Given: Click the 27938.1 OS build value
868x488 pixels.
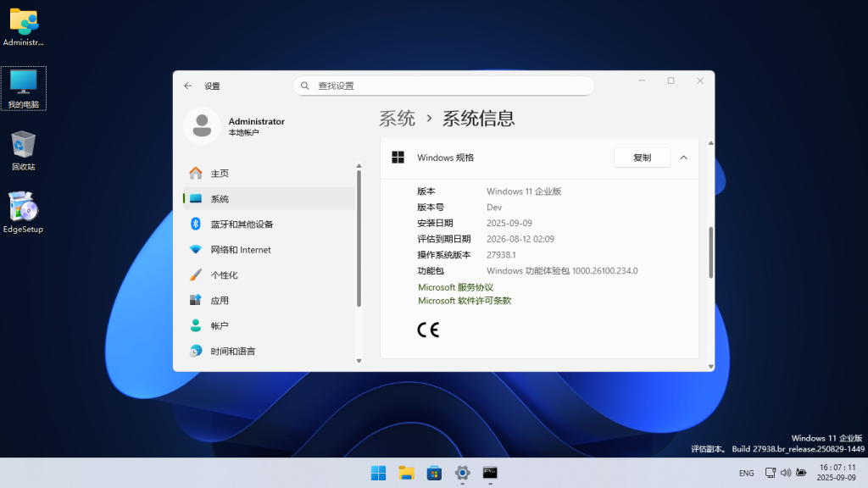Looking at the screenshot, I should [501, 255].
